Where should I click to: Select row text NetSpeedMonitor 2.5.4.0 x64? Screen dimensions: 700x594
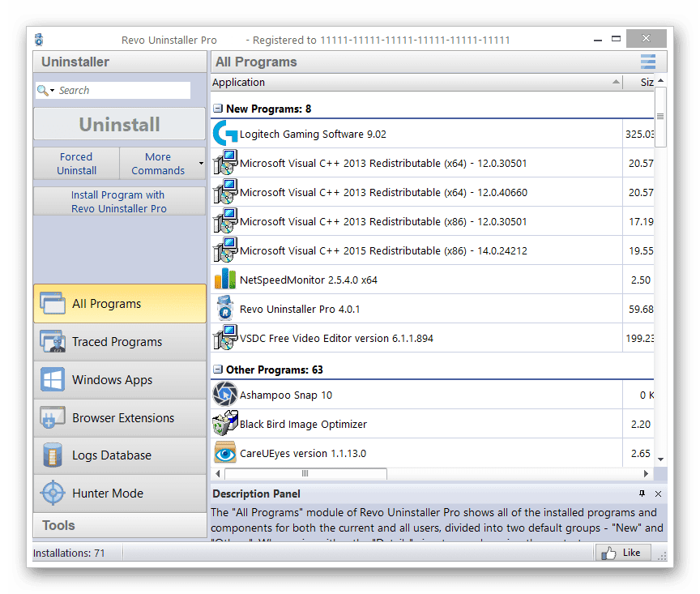(309, 280)
